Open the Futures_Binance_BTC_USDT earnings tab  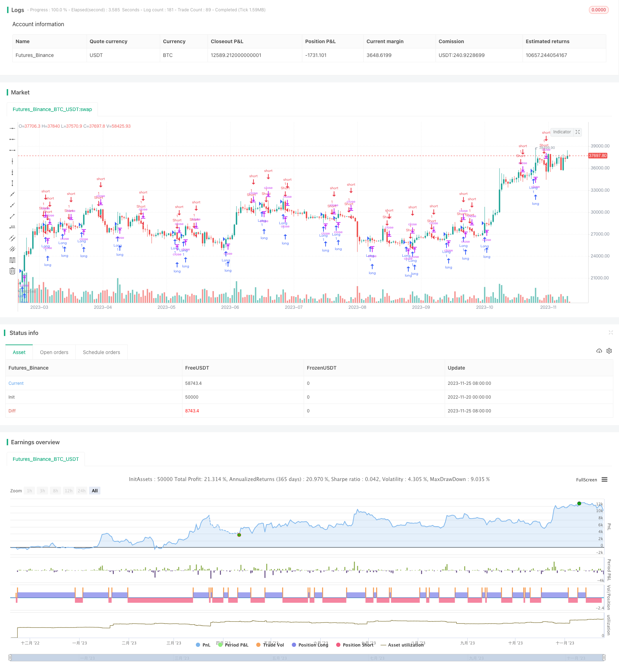46,459
